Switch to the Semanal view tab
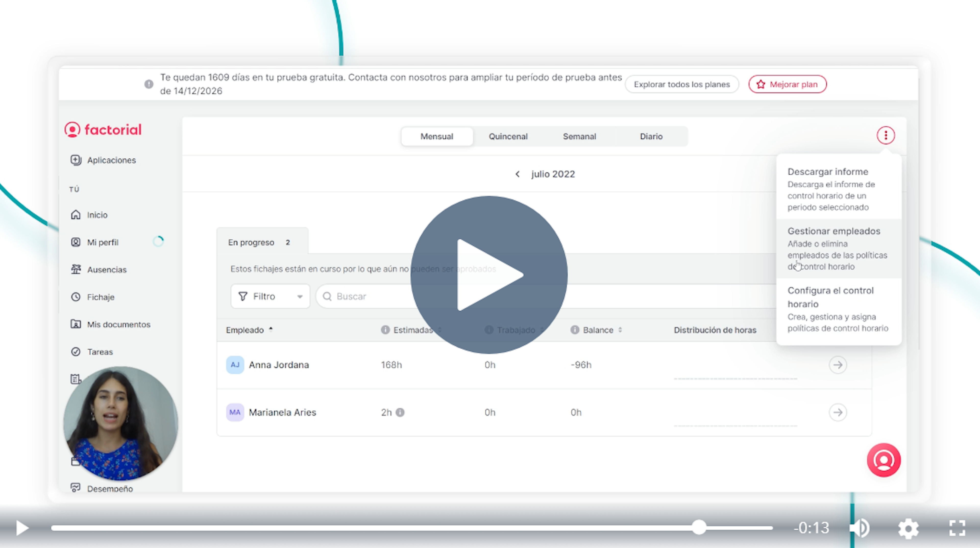Viewport: 980px width, 548px height. click(x=579, y=136)
